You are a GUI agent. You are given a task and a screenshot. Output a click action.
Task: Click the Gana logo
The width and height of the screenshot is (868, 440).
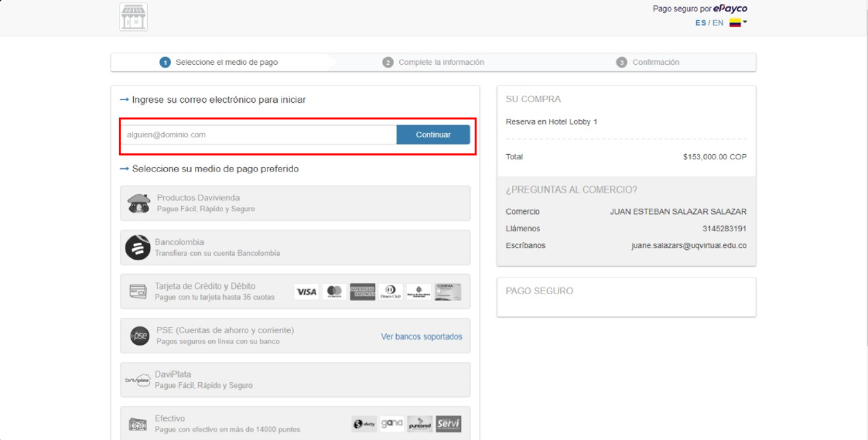click(392, 424)
